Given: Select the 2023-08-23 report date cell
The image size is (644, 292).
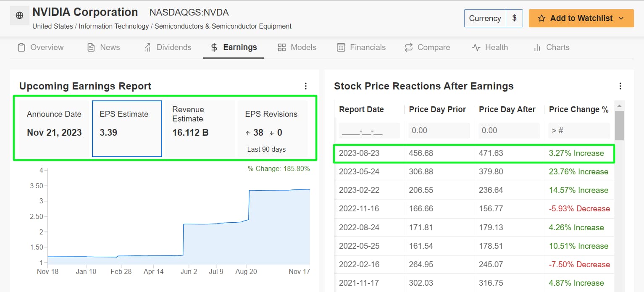Looking at the screenshot, I should (359, 153).
